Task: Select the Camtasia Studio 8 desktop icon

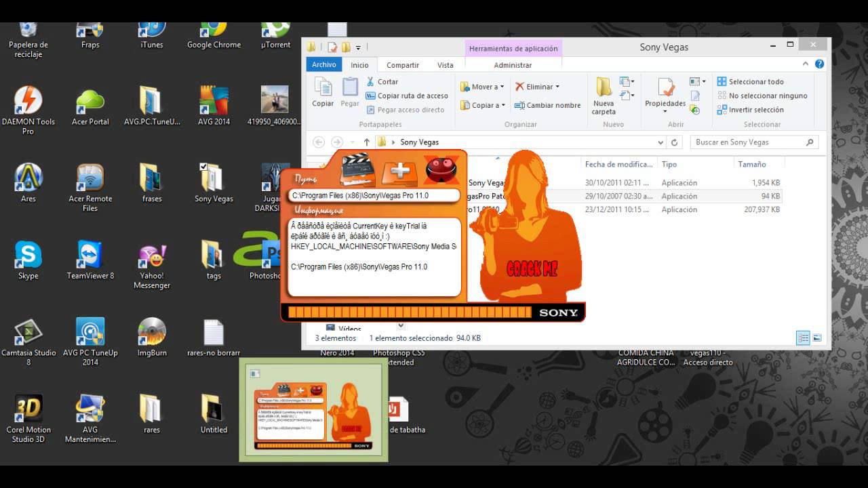Action: coord(28,342)
